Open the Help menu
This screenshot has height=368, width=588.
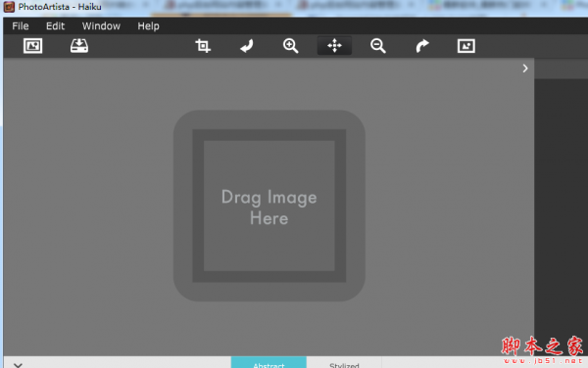(149, 26)
